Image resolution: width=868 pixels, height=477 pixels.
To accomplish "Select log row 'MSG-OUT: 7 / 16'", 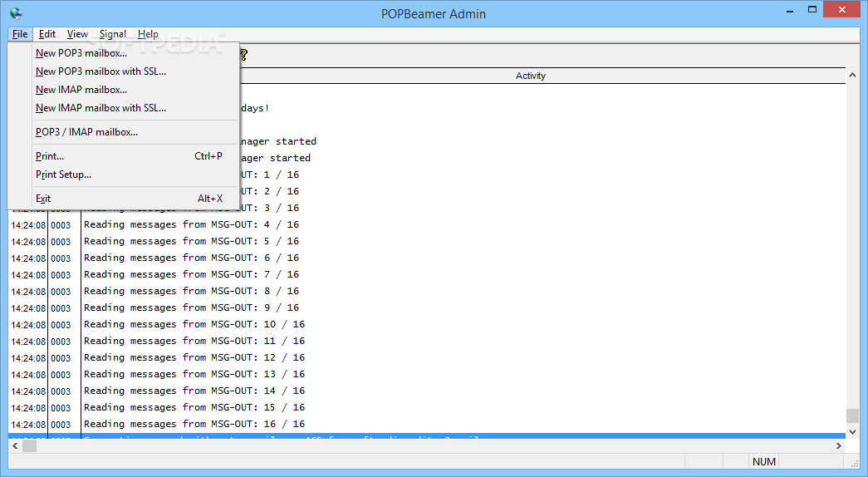I will pyautogui.click(x=427, y=275).
